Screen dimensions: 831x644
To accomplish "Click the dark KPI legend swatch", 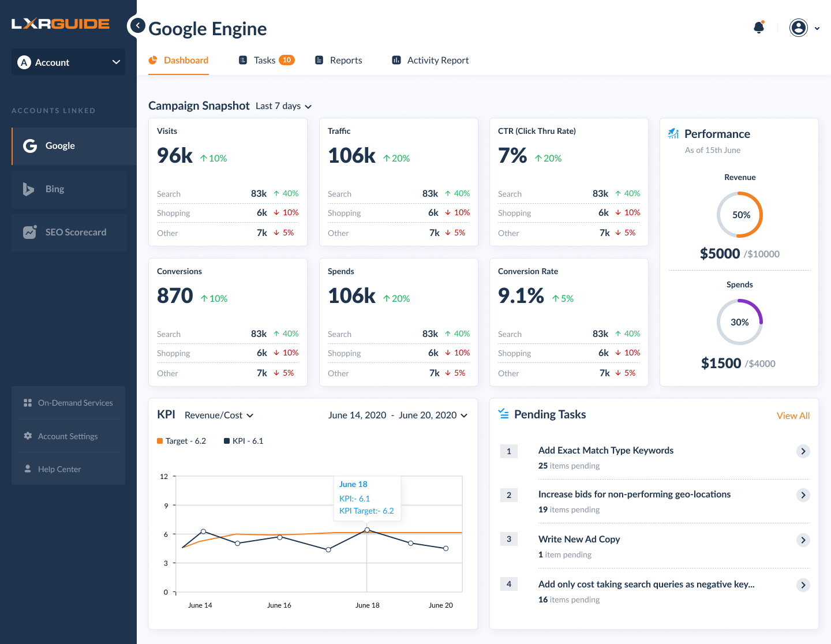I will (x=227, y=441).
